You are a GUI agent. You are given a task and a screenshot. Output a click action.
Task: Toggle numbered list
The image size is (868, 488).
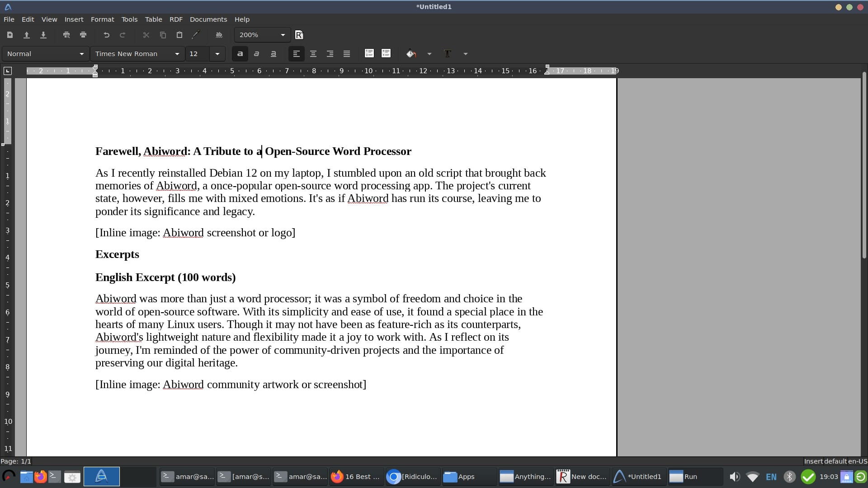pyautogui.click(x=369, y=53)
